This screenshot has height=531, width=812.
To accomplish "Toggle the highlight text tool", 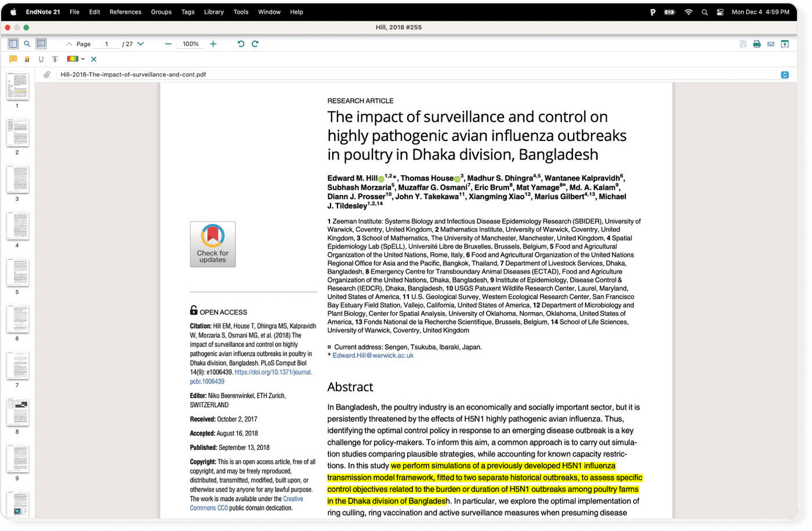I will pos(26,59).
